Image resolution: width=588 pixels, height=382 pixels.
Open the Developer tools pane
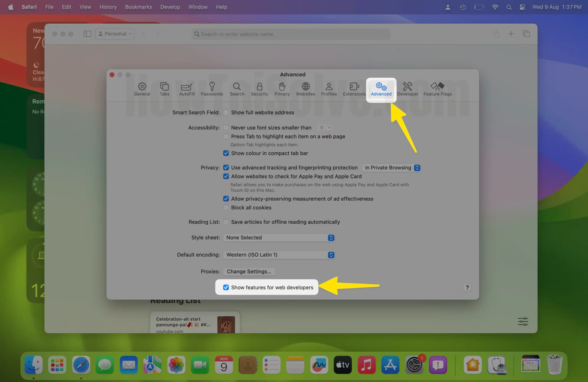tap(407, 89)
